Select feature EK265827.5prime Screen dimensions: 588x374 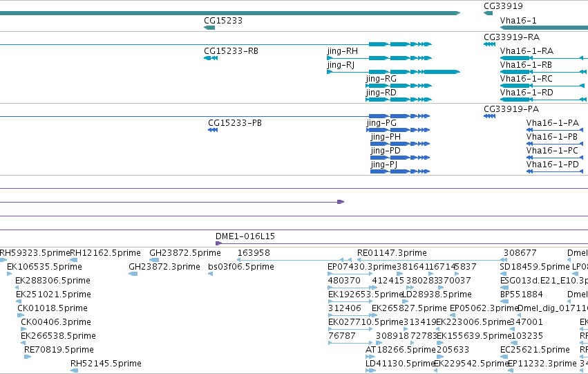[x=409, y=308]
